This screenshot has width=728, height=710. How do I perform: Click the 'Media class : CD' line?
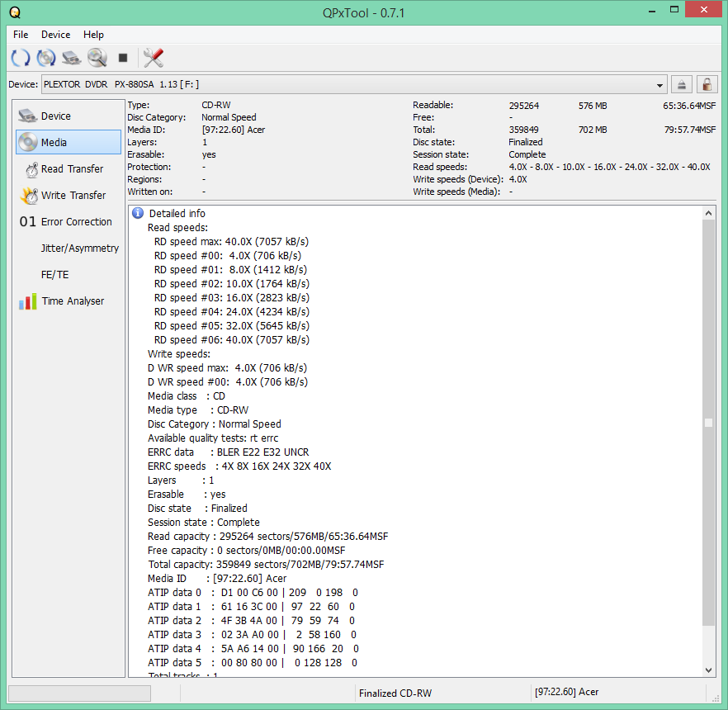pyautogui.click(x=187, y=396)
